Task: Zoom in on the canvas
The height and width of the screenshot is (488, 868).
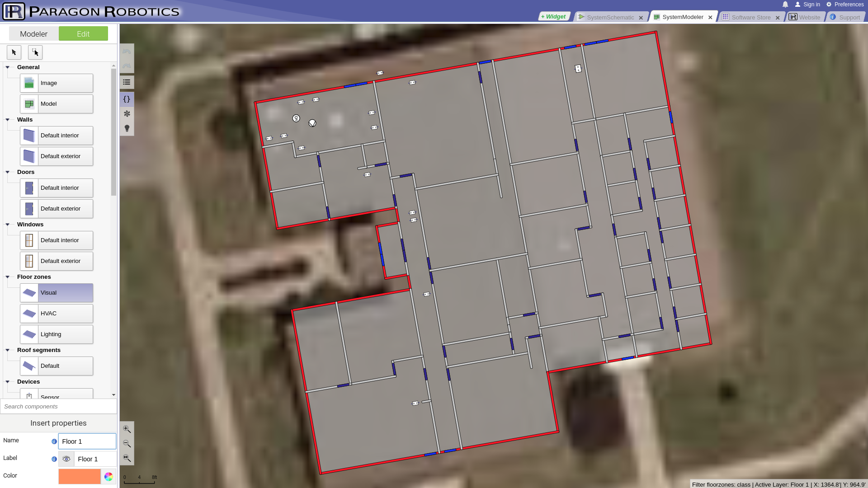Action: pos(127,429)
